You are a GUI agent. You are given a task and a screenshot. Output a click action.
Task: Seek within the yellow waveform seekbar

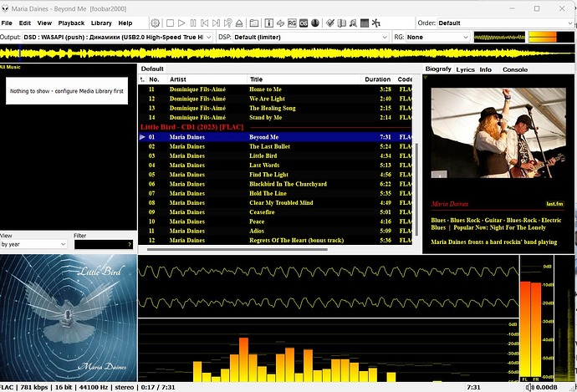click(288, 53)
